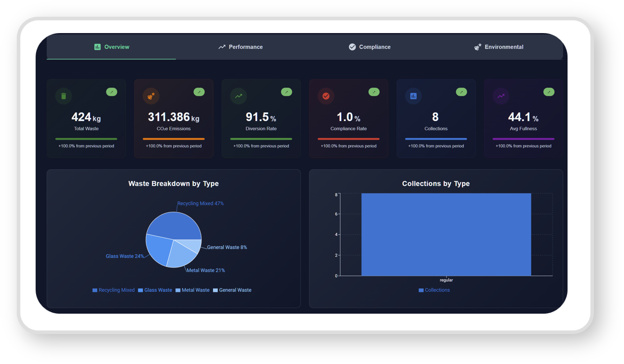This screenshot has height=364, width=624.
Task: Click the Recycling Mixed 47% pie label
Action: pyautogui.click(x=200, y=203)
